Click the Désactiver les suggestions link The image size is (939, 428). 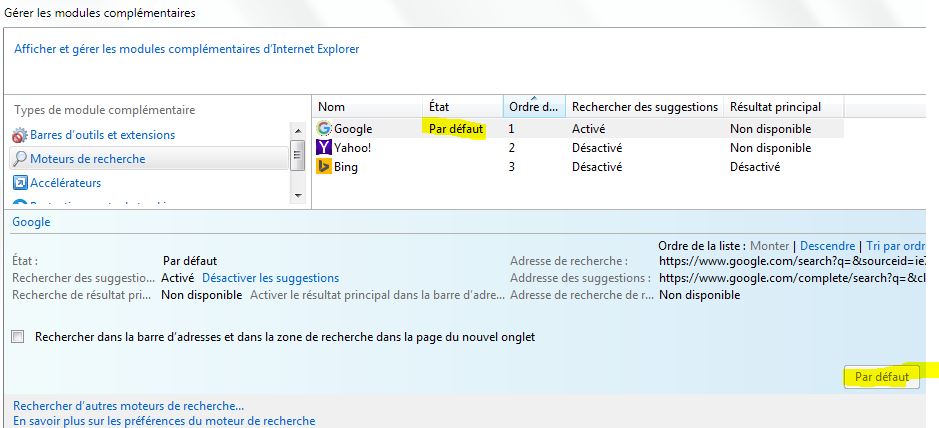click(271, 278)
